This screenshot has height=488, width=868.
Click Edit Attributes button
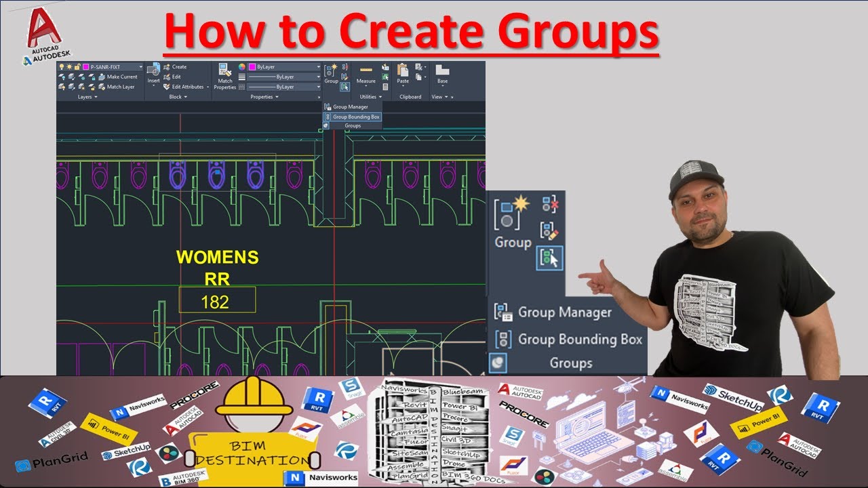point(184,87)
